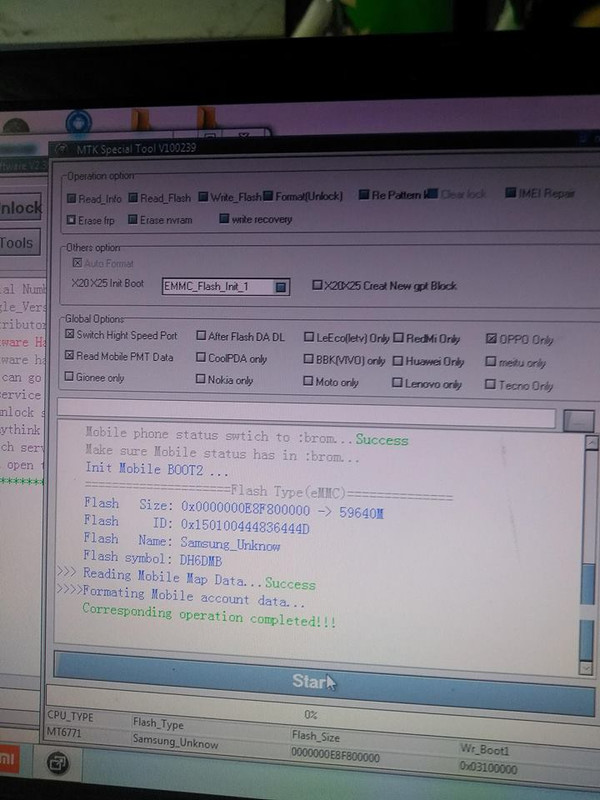
Task: Tick X20X25 Creat New gpt Block
Action: pos(317,285)
